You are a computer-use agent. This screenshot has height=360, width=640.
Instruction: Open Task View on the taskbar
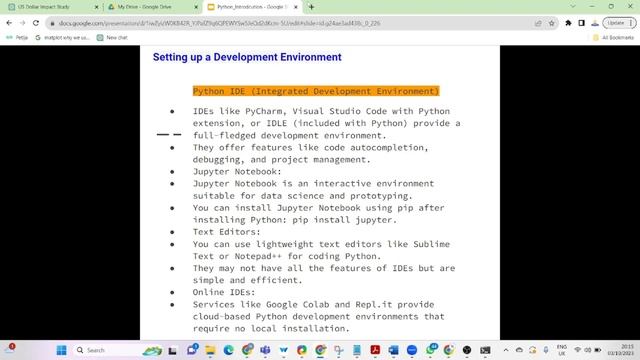[172, 350]
